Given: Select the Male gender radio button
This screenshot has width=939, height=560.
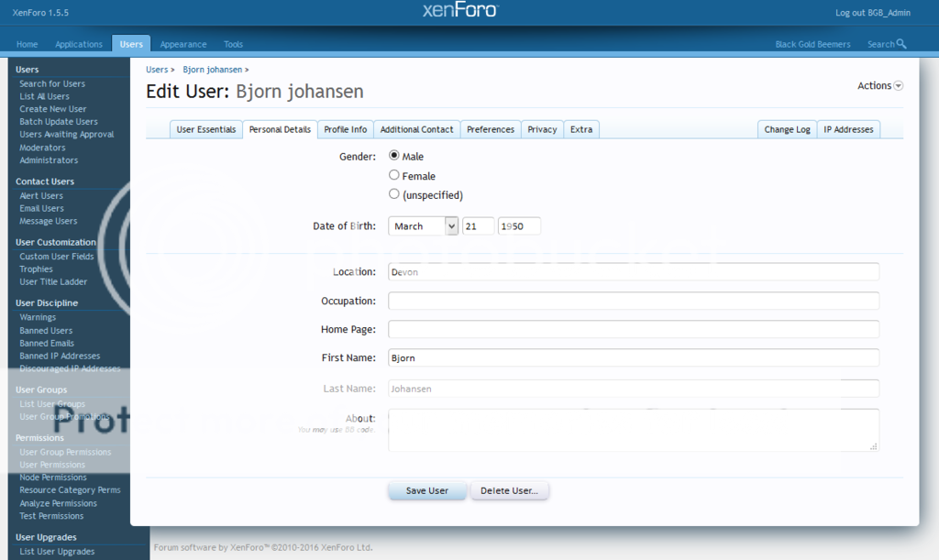Looking at the screenshot, I should (x=394, y=156).
